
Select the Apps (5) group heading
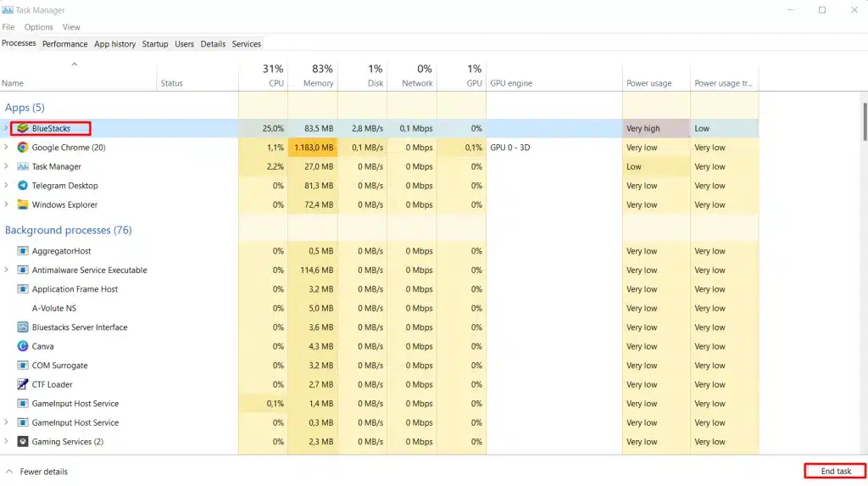tap(25, 108)
